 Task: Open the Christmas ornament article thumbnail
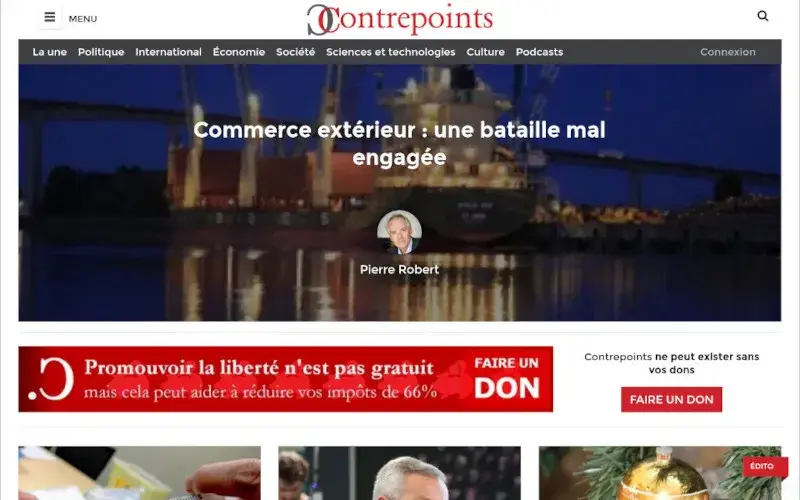(660, 473)
